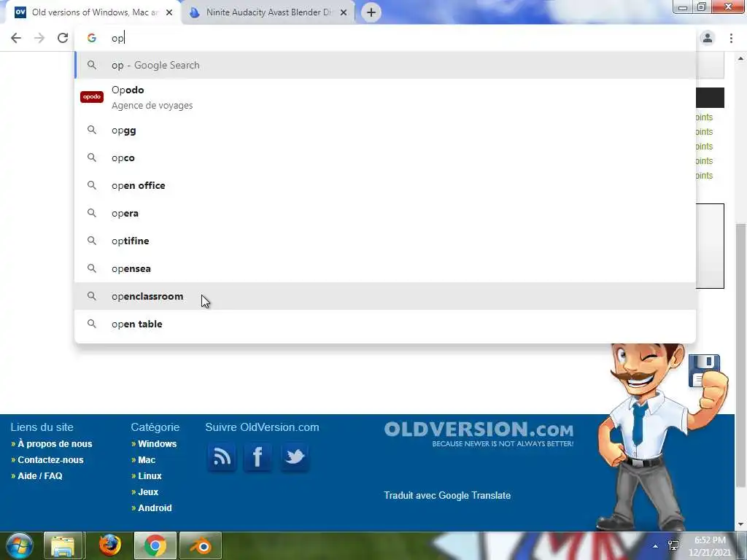Screen dimensions: 747x560
Task: Select the 'open office' suggestion
Action: coord(385,185)
